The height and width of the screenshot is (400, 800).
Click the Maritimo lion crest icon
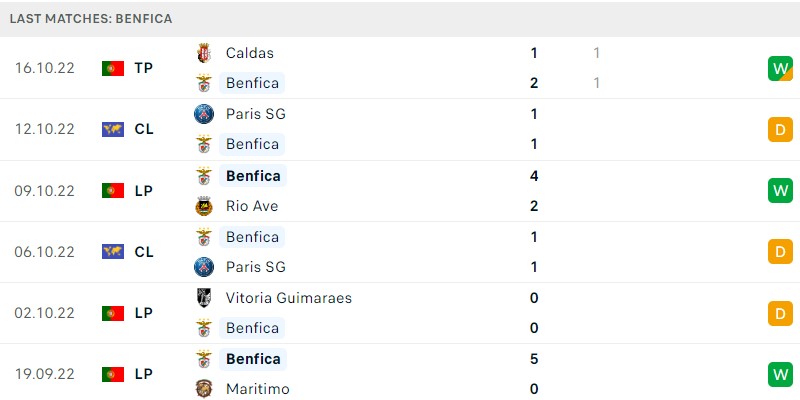point(204,389)
